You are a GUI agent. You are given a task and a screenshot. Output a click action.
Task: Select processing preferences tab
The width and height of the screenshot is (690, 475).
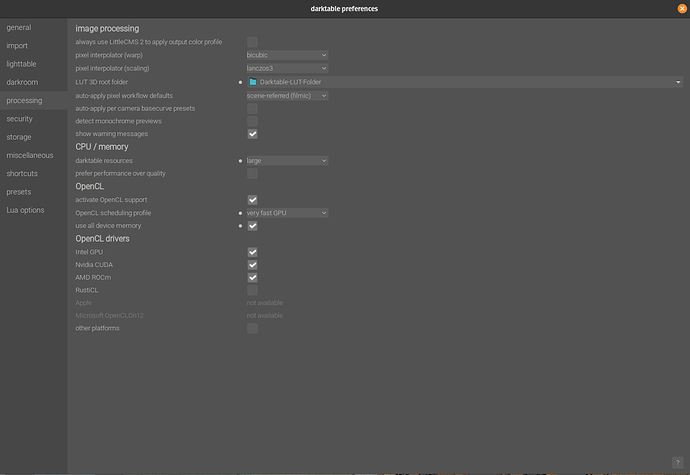click(33, 100)
